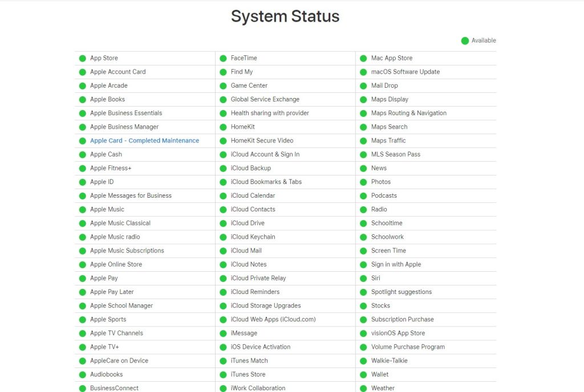
Task: Select the Volume Purchase Program label
Action: (x=408, y=347)
